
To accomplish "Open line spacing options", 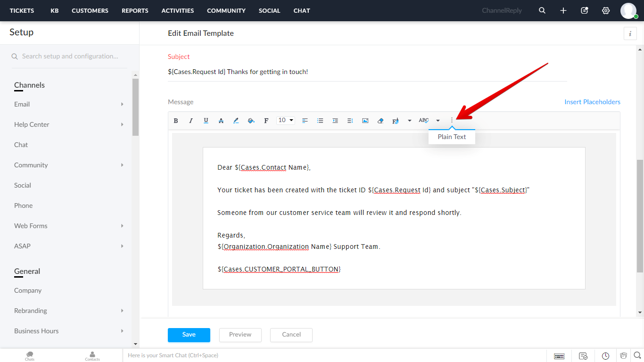I will click(x=350, y=121).
